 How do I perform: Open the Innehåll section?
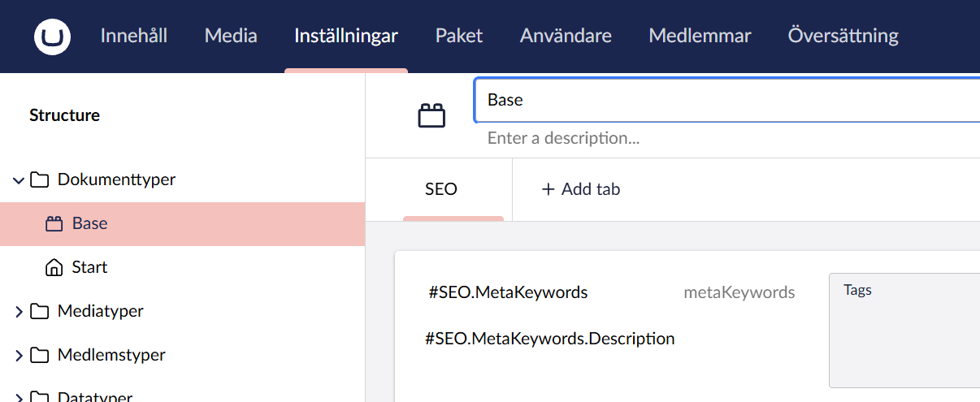coord(133,36)
